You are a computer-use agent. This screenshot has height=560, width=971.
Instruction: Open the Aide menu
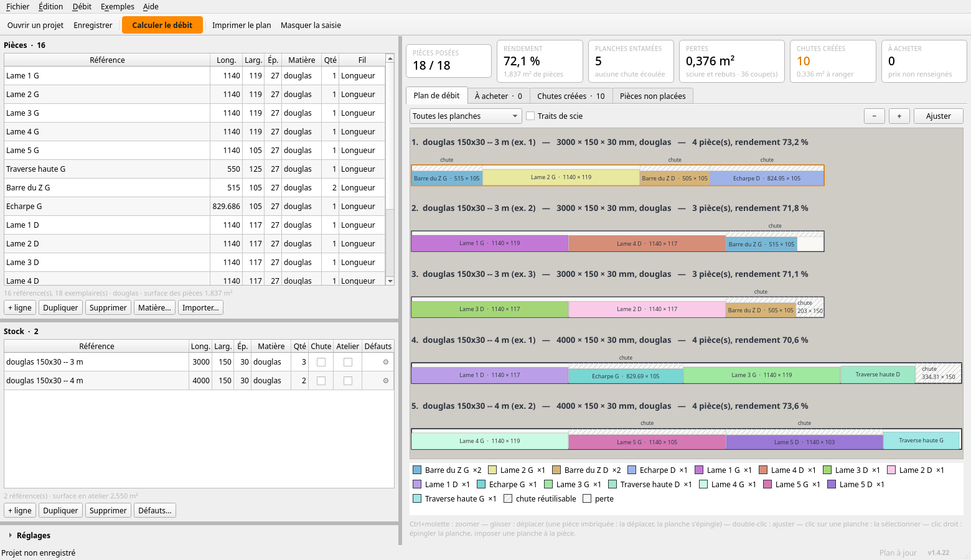[x=151, y=7]
